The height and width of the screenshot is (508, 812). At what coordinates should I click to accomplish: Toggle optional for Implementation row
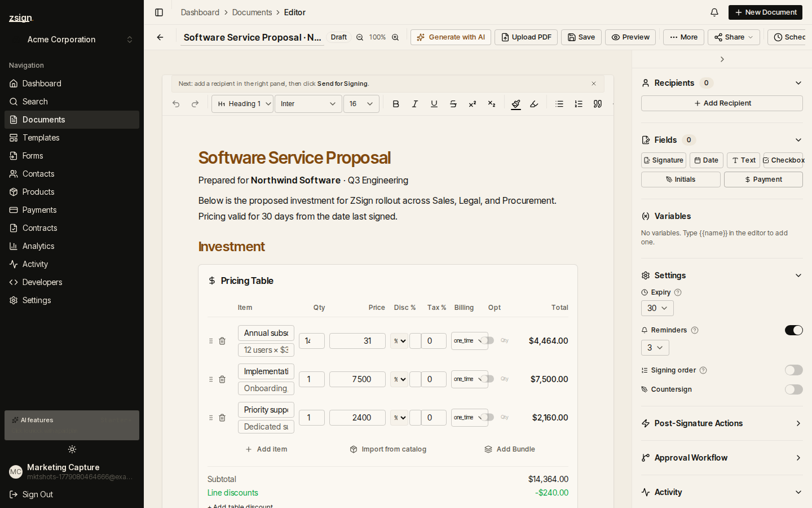point(488,379)
